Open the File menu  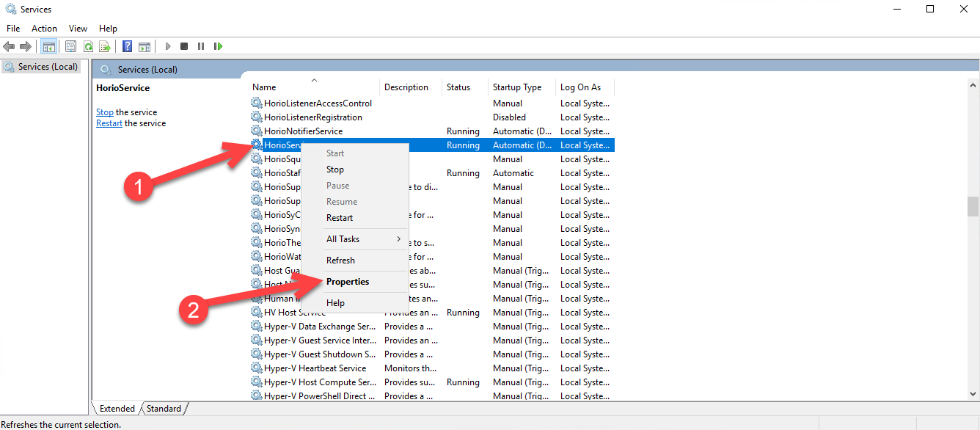(x=13, y=29)
